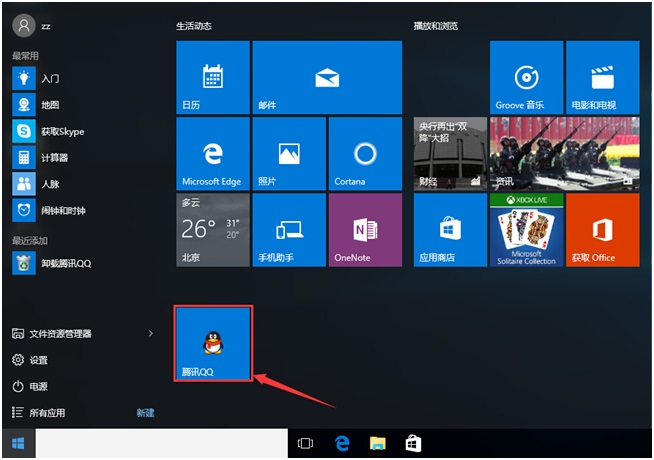Screen dimensions: 654x460
Task: Click the 播放和浏览 group heading
Action: [x=435, y=26]
